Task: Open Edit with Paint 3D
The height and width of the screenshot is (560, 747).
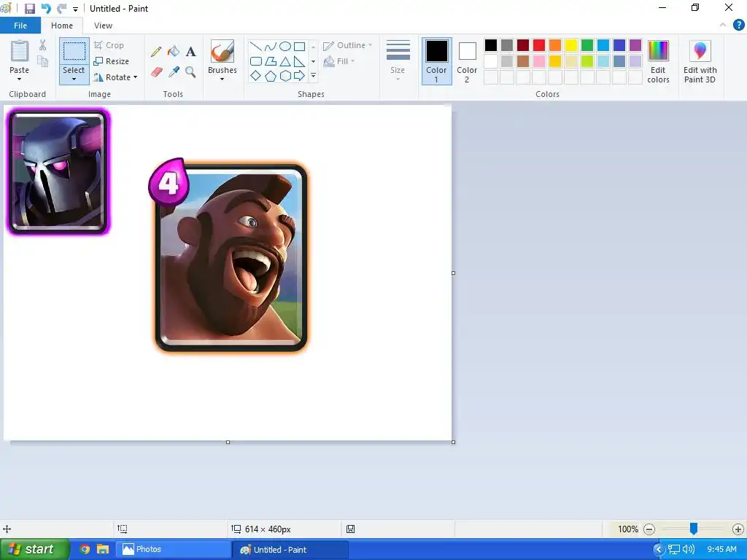Action: 700,62
